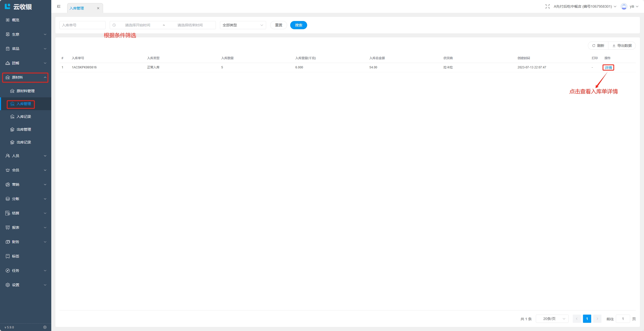Screen dimensions: 644x331
Task: Collapse the 原材料 sidebar section
Action: 25,77
